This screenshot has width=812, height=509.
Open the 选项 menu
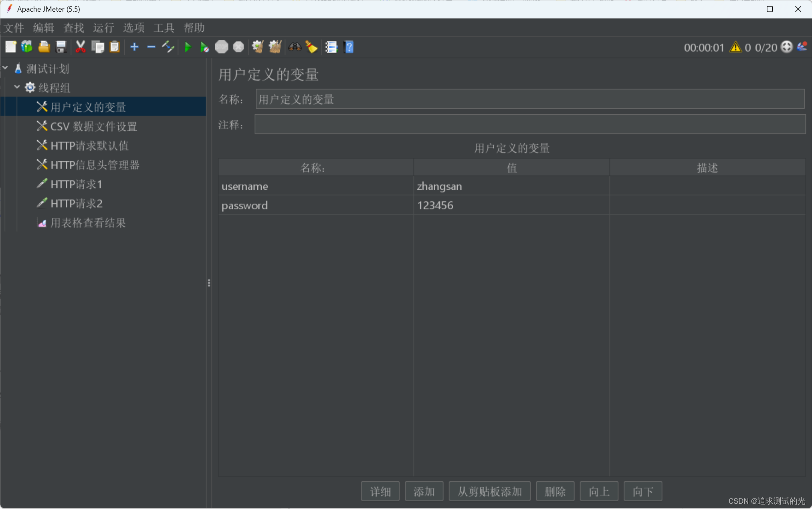click(134, 28)
